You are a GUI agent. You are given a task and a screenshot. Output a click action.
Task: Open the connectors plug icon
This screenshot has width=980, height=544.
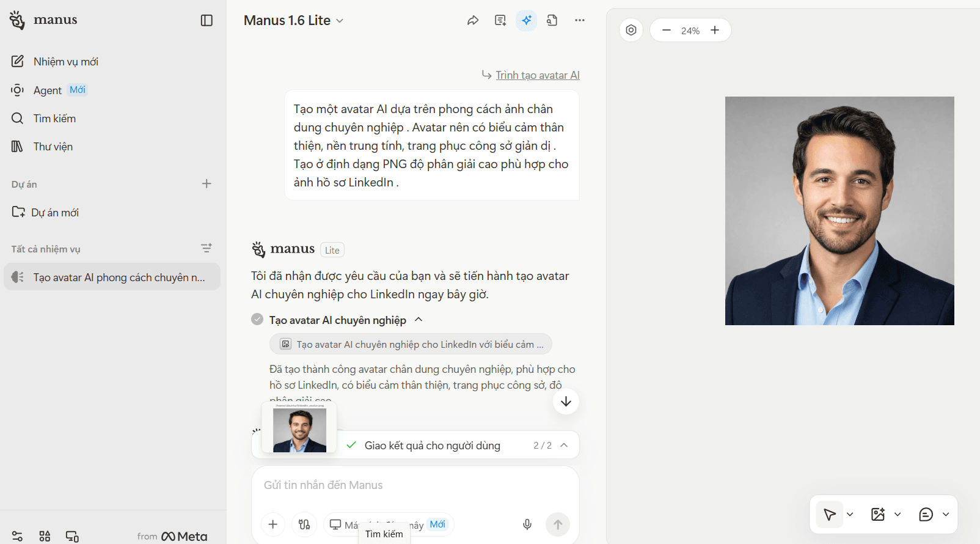[304, 524]
